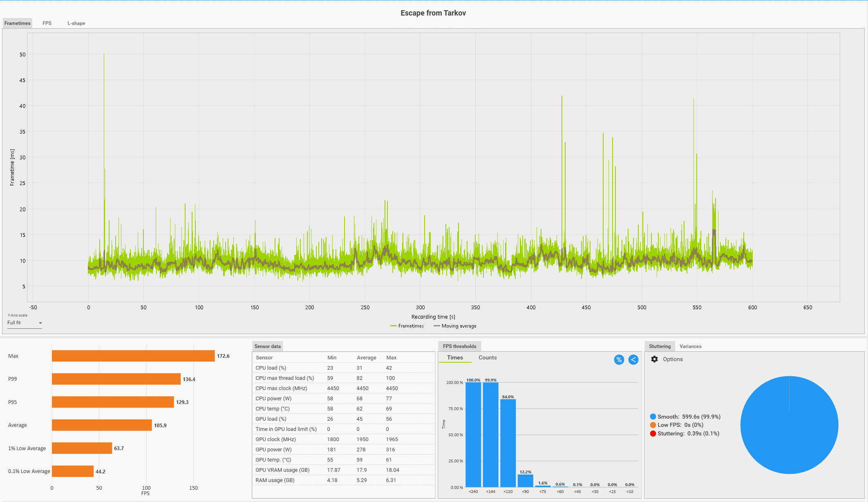Click the <240 threshold bar
Image resolution: width=868 pixels, height=502 pixels.
tap(473, 435)
